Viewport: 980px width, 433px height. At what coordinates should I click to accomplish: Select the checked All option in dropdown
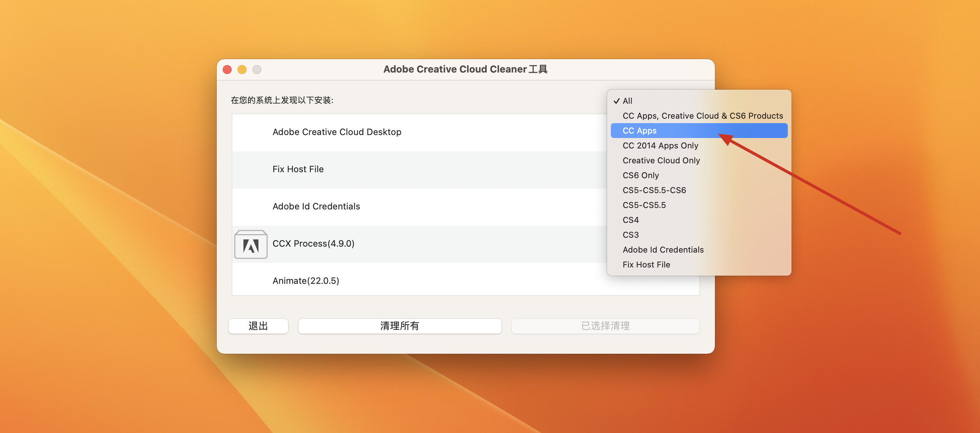[627, 101]
